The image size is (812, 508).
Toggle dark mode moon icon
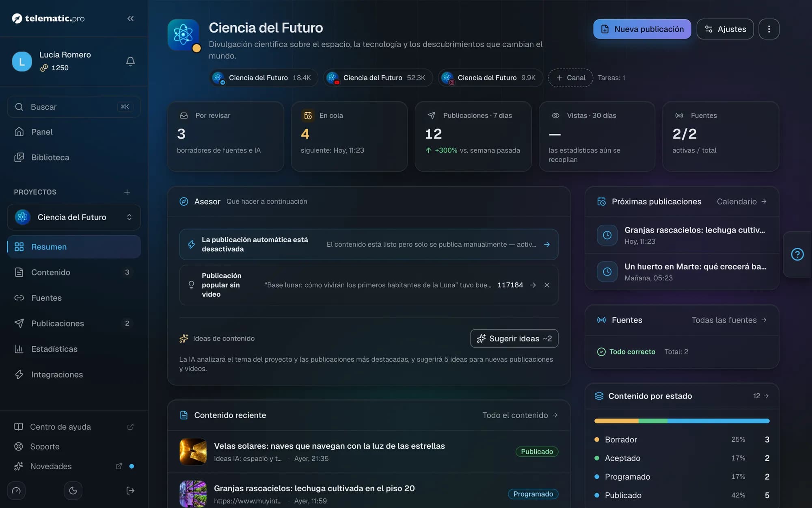pos(73,491)
